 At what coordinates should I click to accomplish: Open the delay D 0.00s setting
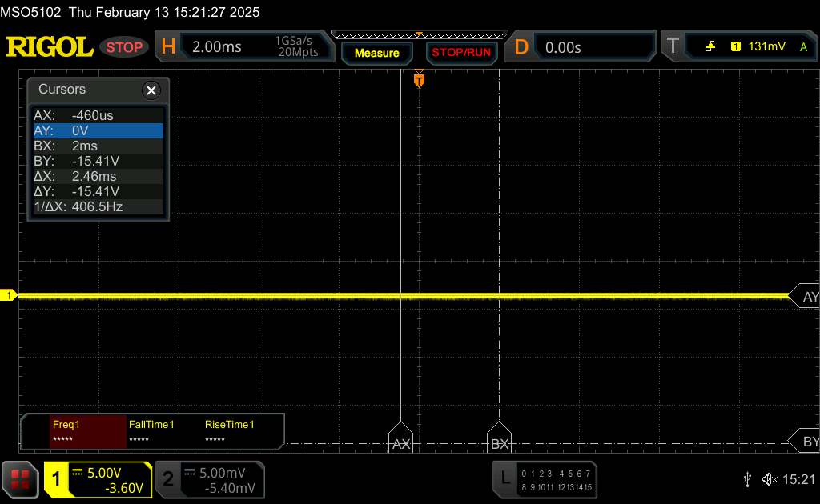coord(581,46)
